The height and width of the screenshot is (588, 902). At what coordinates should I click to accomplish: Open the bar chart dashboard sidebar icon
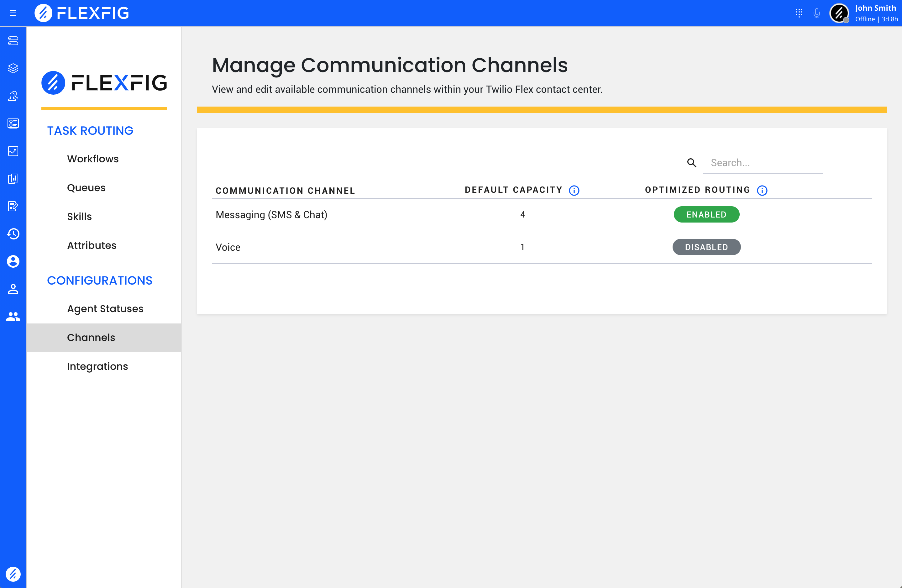tap(13, 179)
